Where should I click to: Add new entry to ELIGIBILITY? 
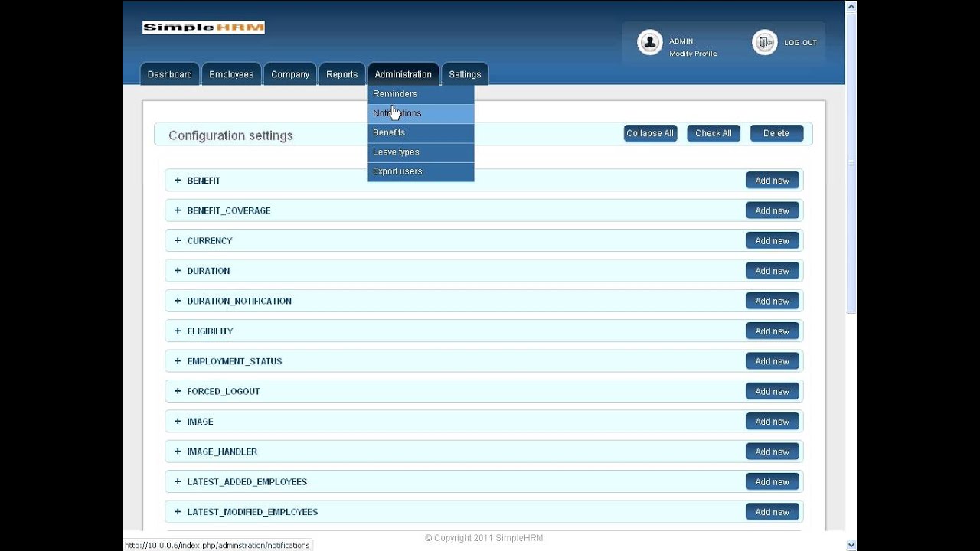tap(773, 331)
